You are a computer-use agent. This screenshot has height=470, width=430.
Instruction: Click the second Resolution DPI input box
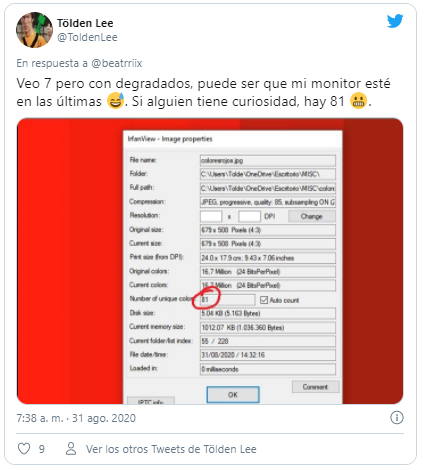point(249,216)
